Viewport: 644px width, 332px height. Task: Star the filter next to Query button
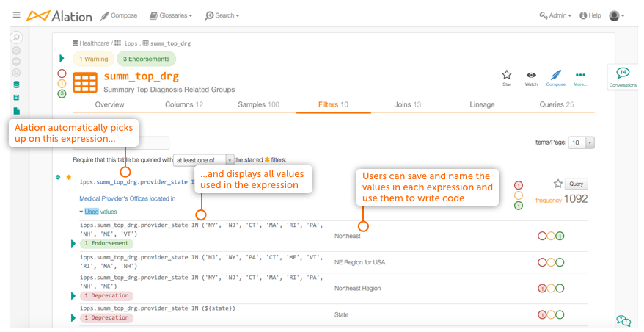(x=557, y=184)
